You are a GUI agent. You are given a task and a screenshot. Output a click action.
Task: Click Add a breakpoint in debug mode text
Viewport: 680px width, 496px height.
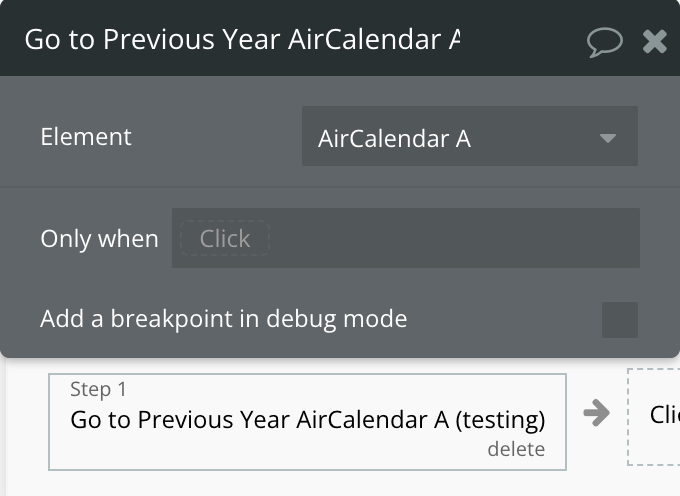pyautogui.click(x=224, y=319)
